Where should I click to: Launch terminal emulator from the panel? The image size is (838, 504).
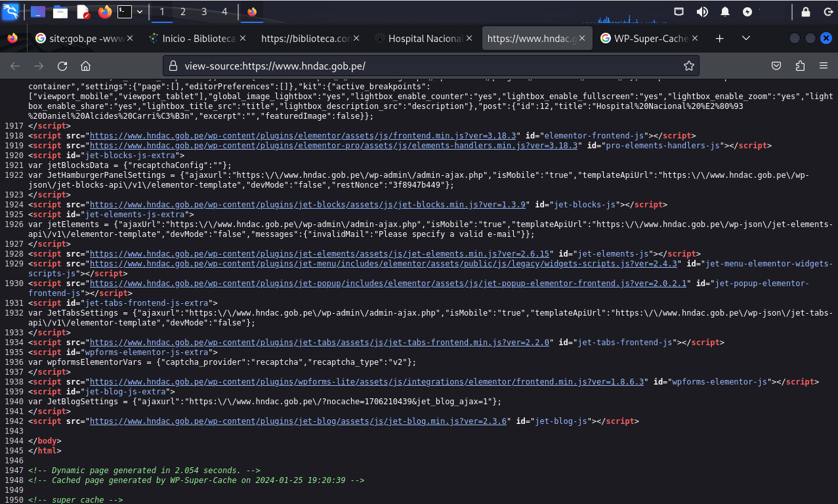point(124,11)
